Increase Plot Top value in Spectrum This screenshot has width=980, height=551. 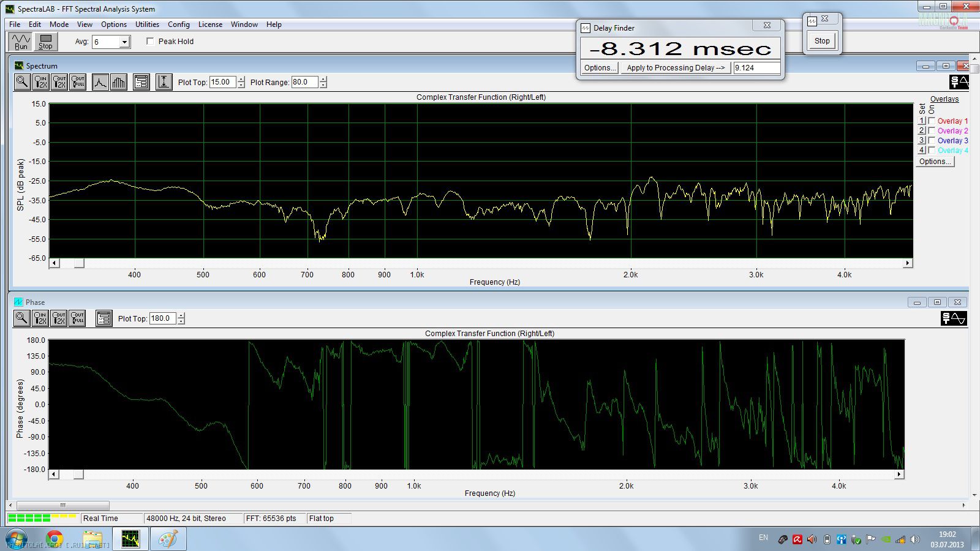(x=241, y=79)
